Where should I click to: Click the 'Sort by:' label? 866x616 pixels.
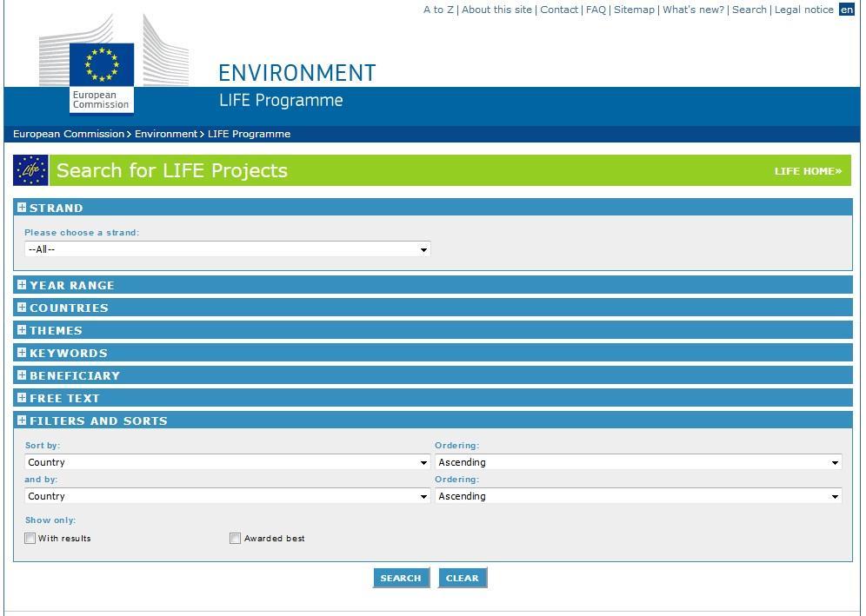(43, 446)
